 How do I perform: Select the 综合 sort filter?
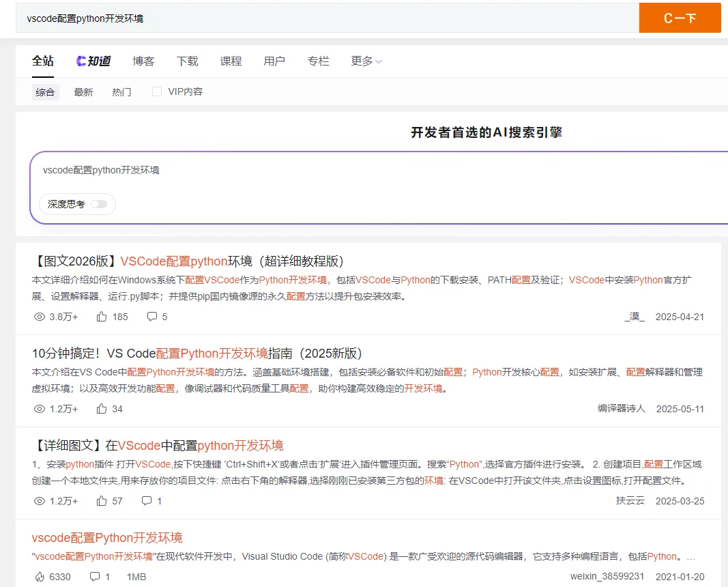click(45, 92)
